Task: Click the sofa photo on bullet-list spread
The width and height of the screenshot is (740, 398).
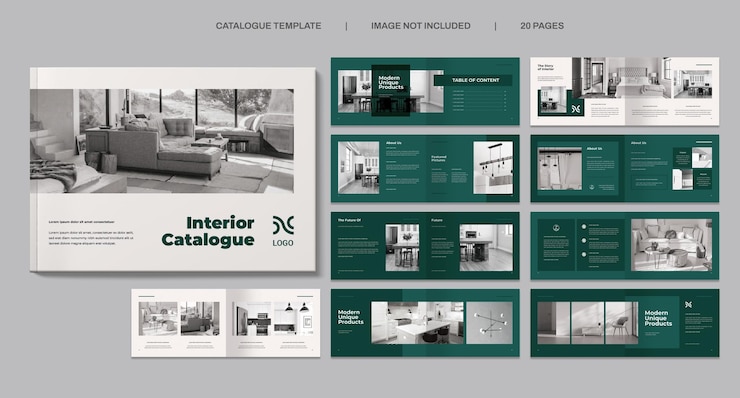Action: click(672, 245)
